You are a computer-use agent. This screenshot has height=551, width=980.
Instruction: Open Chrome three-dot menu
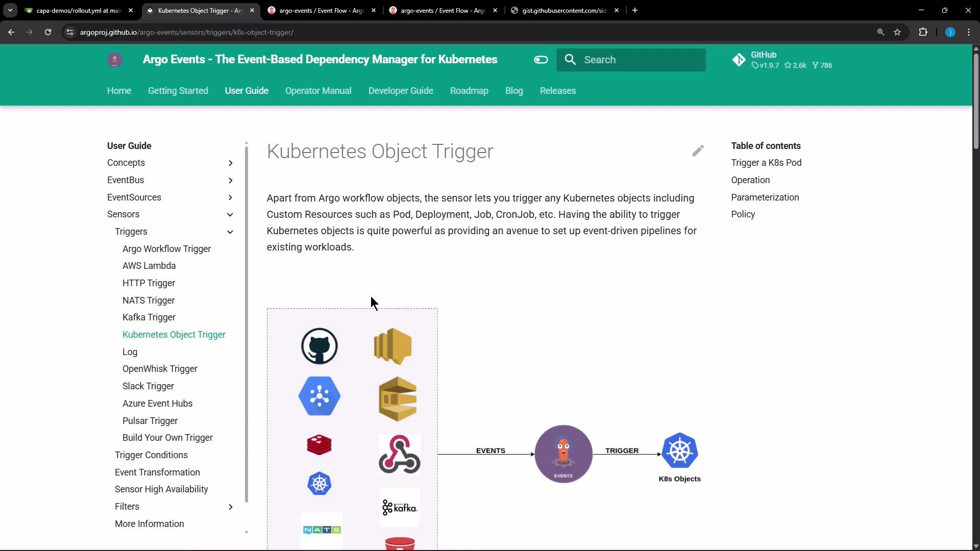pos(969,32)
